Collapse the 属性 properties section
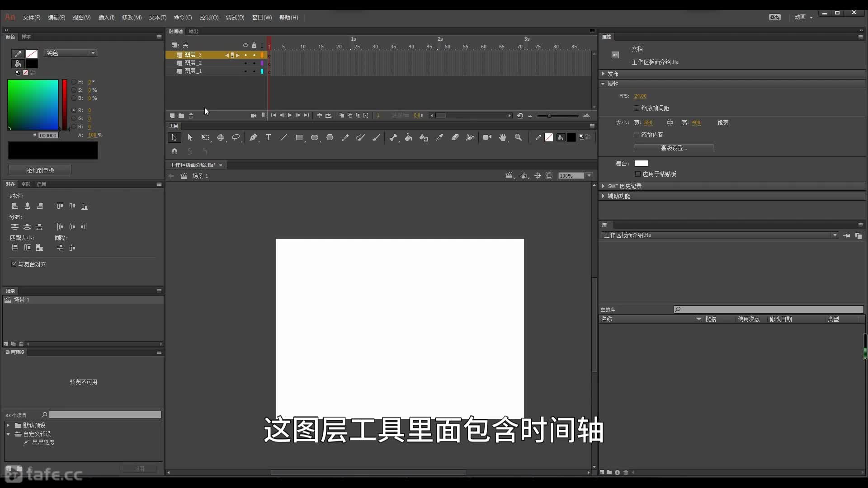 click(x=603, y=84)
